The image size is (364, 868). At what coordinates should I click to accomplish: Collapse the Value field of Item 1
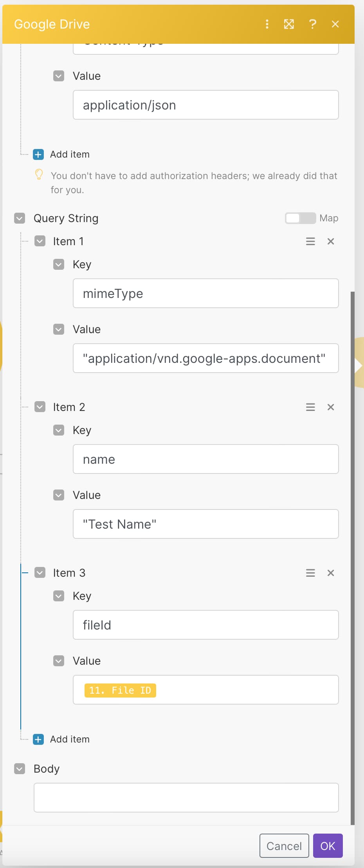point(59,329)
